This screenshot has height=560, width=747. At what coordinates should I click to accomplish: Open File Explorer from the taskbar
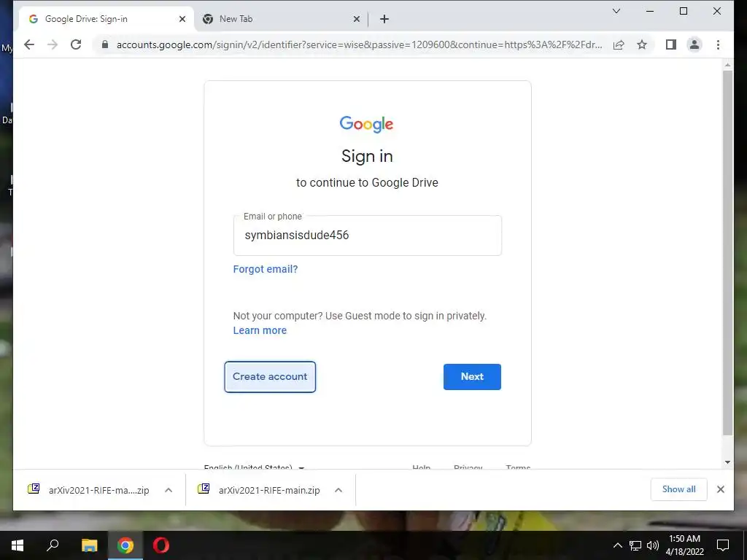[x=89, y=545]
